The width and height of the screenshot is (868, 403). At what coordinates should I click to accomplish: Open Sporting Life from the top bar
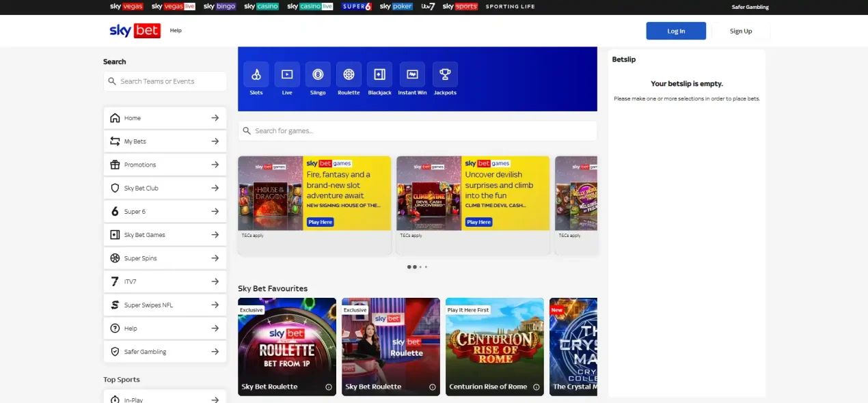510,6
